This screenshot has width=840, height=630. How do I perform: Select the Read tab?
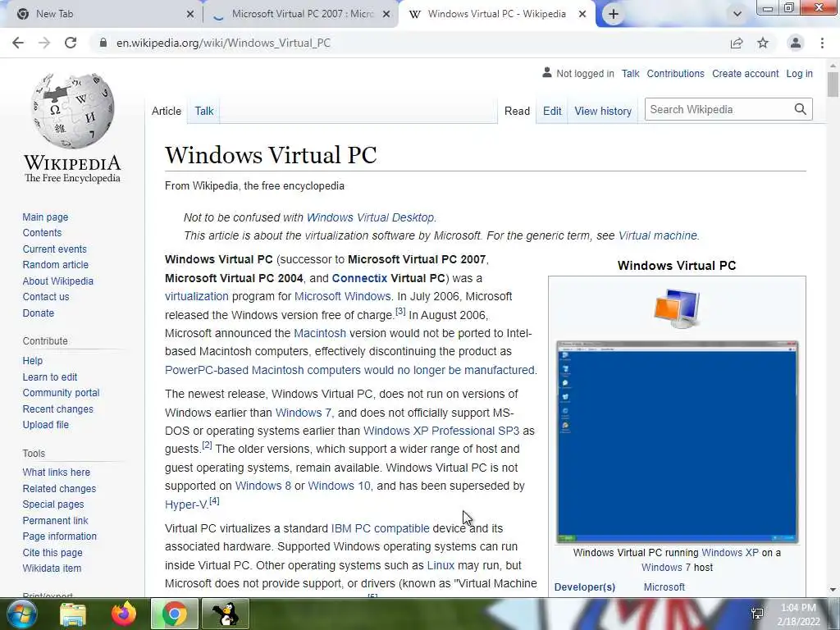517,111
